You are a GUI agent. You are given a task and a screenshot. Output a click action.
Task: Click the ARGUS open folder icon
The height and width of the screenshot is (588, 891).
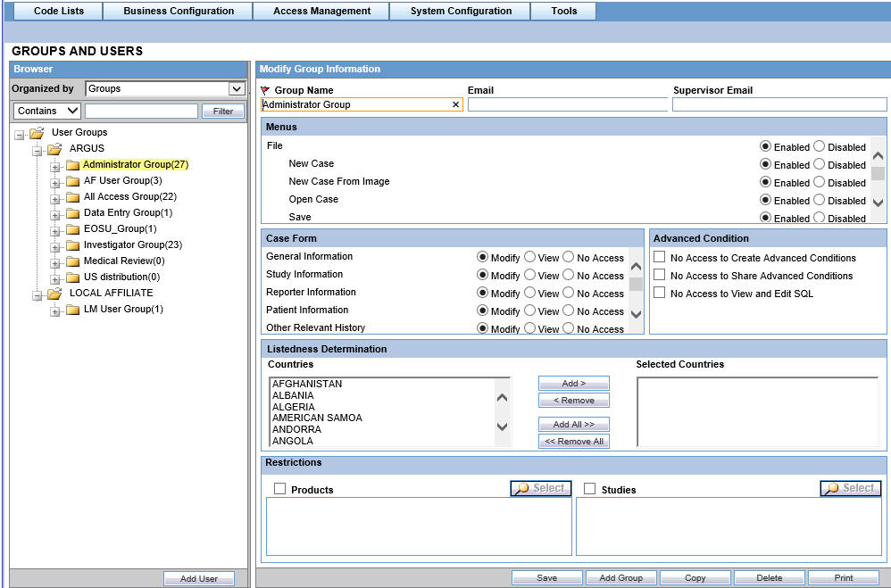(55, 149)
